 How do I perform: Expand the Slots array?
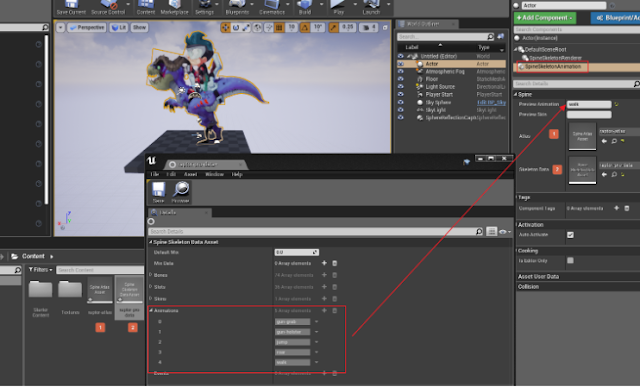[151, 287]
